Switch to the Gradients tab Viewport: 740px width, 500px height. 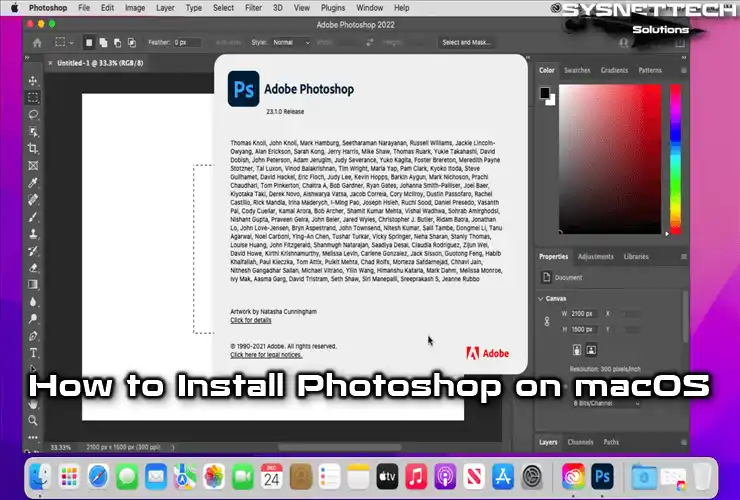coord(614,70)
